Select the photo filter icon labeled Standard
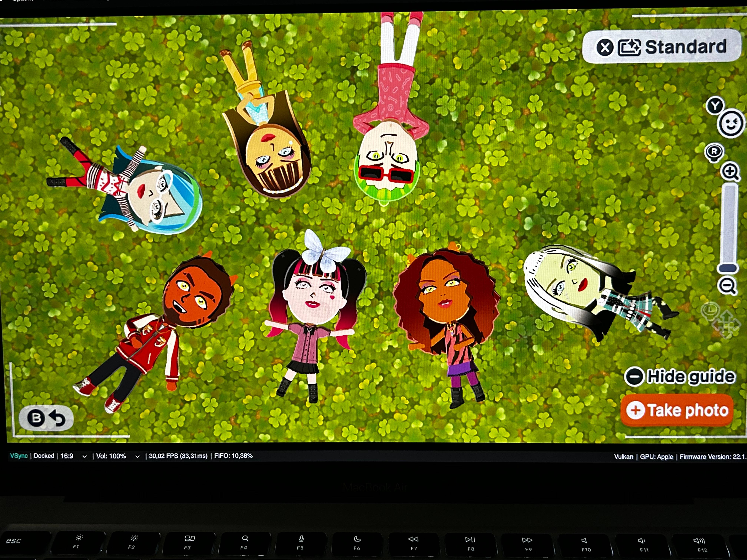Image resolution: width=747 pixels, height=560 pixels. point(629,47)
